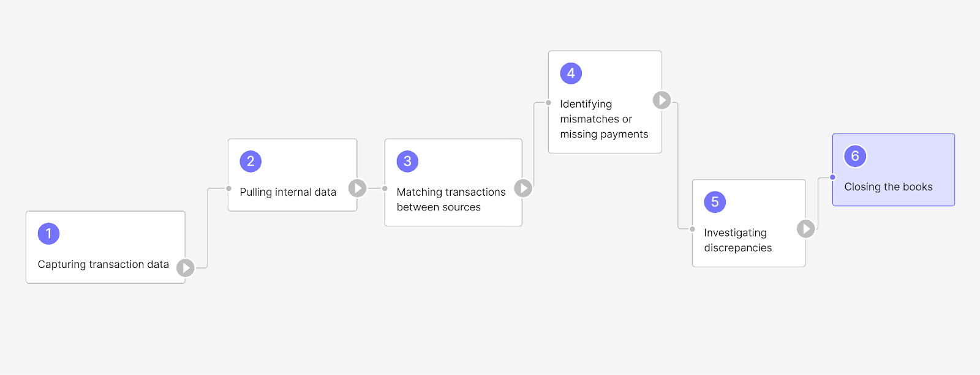Click play arrow on Identifying mismatches card
980x375 pixels.
[661, 100]
